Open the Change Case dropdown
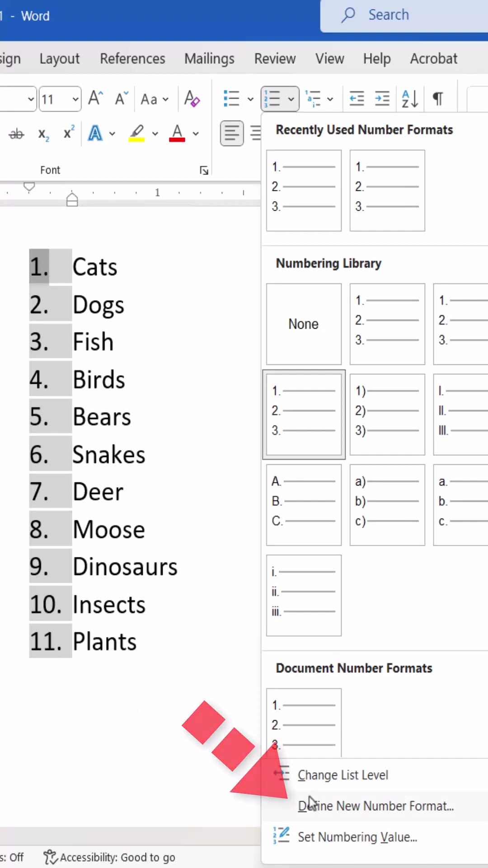Viewport: 488px width, 868px height. coord(154,99)
